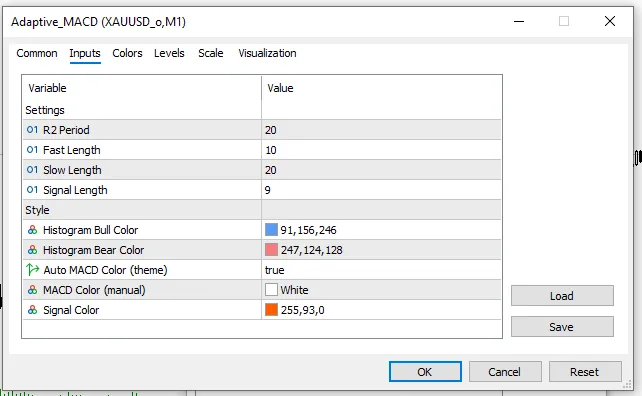The height and width of the screenshot is (396, 642).
Task: Click the integer icon beside Fast Length
Action: coord(32,150)
